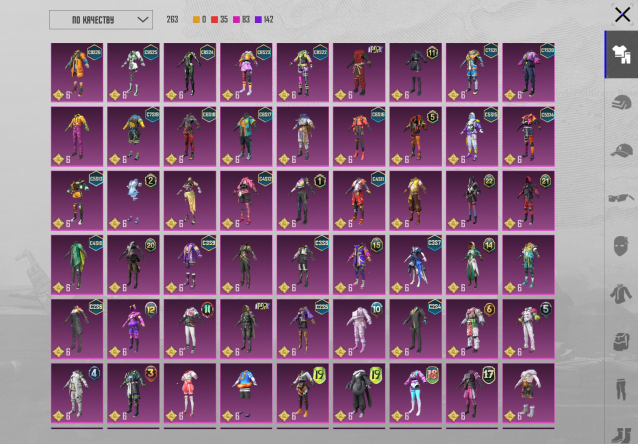
Task: Close the inventory with the X
Action: tap(621, 14)
